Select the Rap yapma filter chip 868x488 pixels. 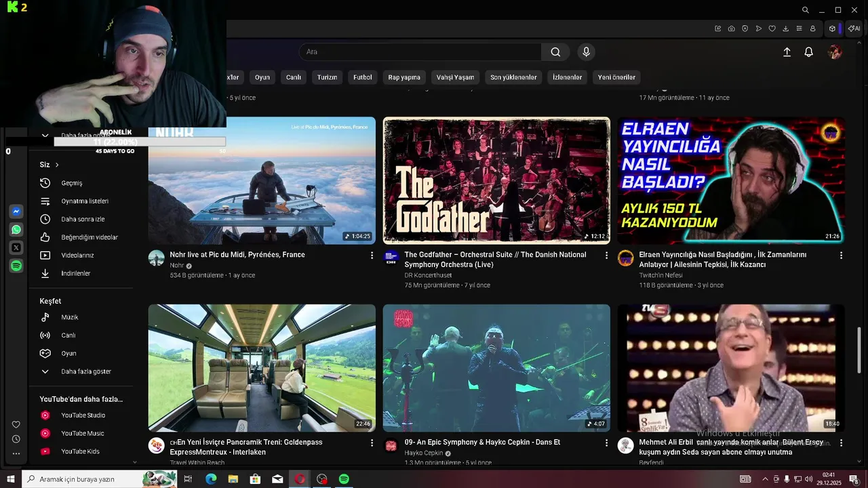(404, 77)
